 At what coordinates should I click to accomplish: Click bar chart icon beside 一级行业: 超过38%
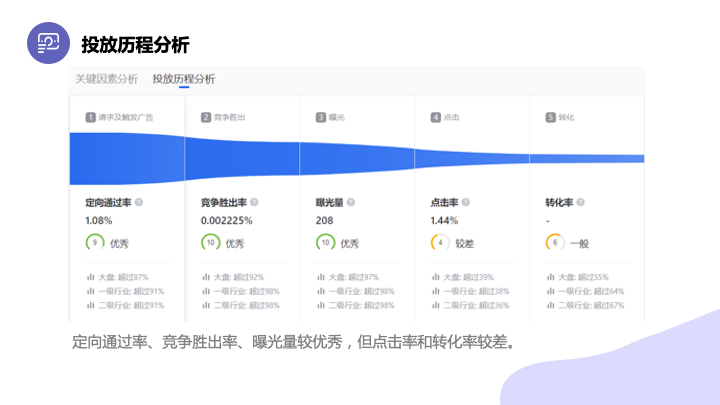click(x=435, y=291)
